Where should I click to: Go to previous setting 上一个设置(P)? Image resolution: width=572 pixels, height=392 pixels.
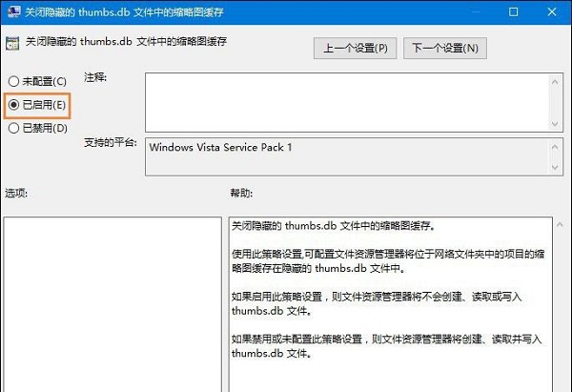356,48
